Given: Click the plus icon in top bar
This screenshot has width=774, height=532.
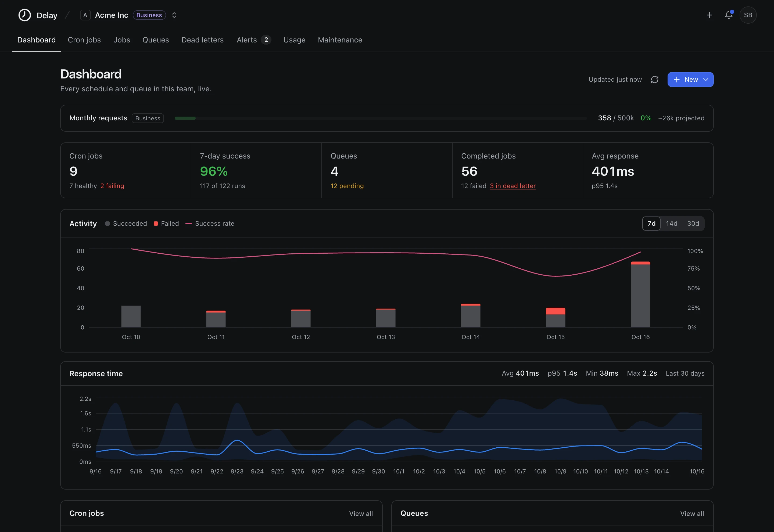Looking at the screenshot, I should click(709, 15).
